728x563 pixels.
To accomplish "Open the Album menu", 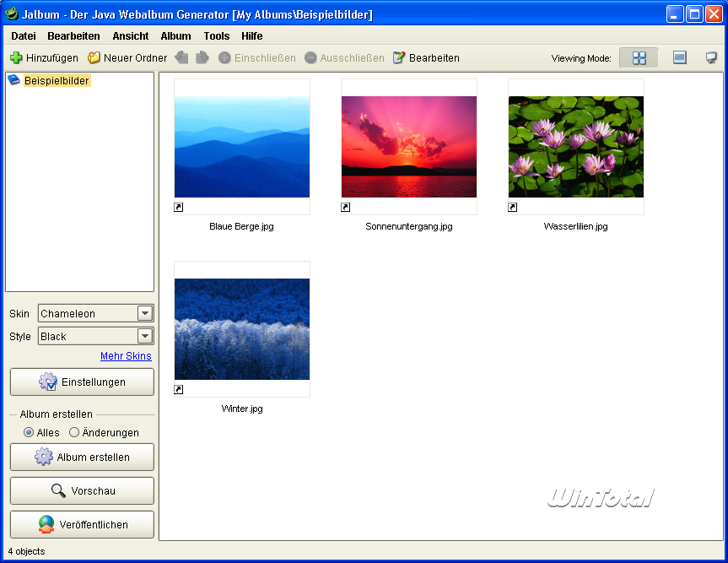I will tap(175, 36).
